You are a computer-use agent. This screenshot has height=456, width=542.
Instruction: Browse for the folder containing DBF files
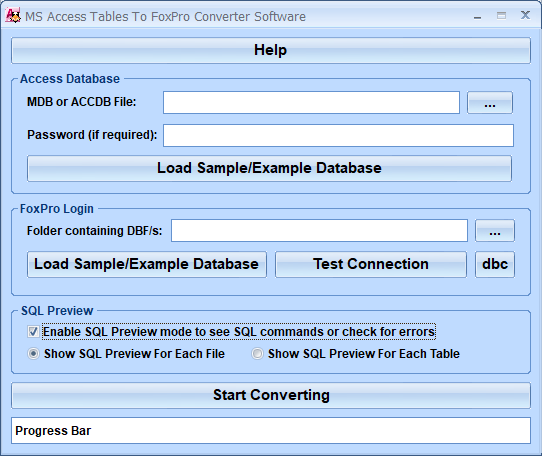tap(495, 231)
